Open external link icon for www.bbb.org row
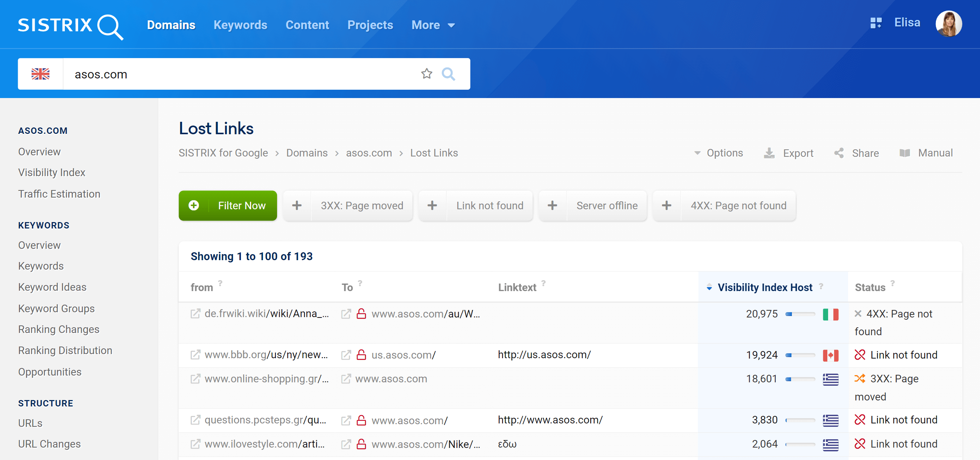The width and height of the screenshot is (980, 460). pos(195,355)
